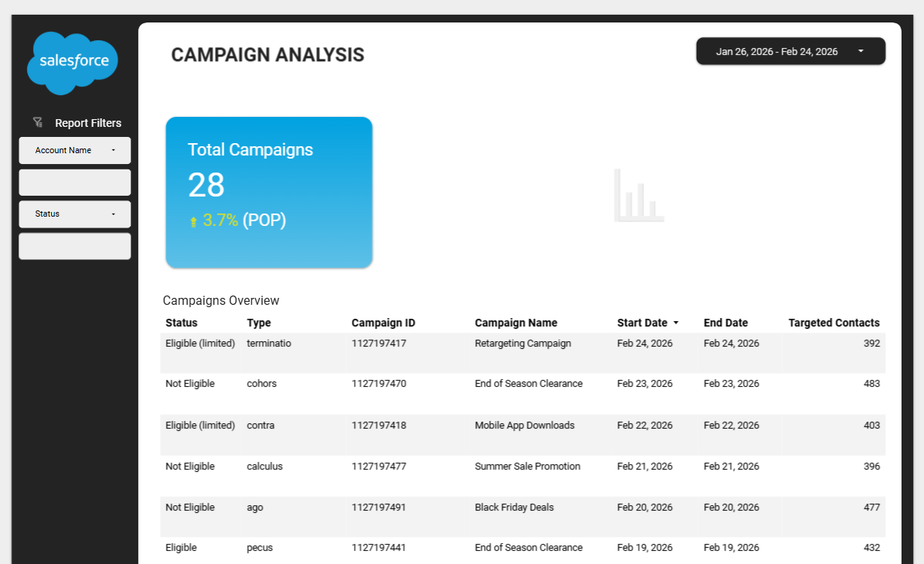Click the Campaign ID column header
This screenshot has height=564, width=924.
tap(384, 323)
